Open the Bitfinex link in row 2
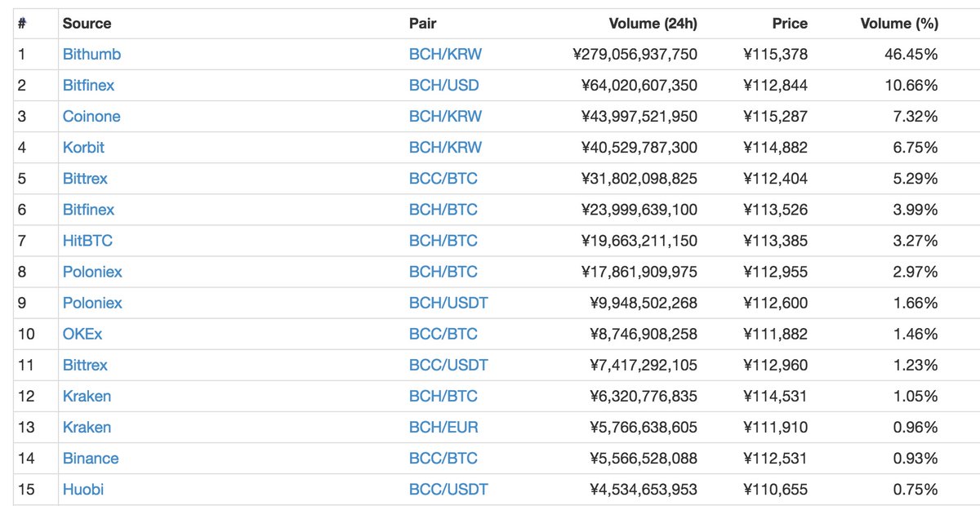This screenshot has height=506, width=980. click(88, 86)
